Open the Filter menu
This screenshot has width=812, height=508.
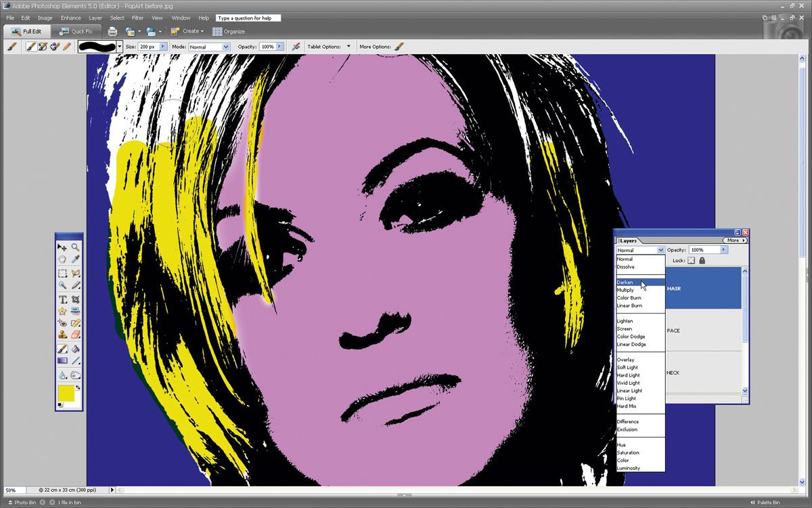137,18
